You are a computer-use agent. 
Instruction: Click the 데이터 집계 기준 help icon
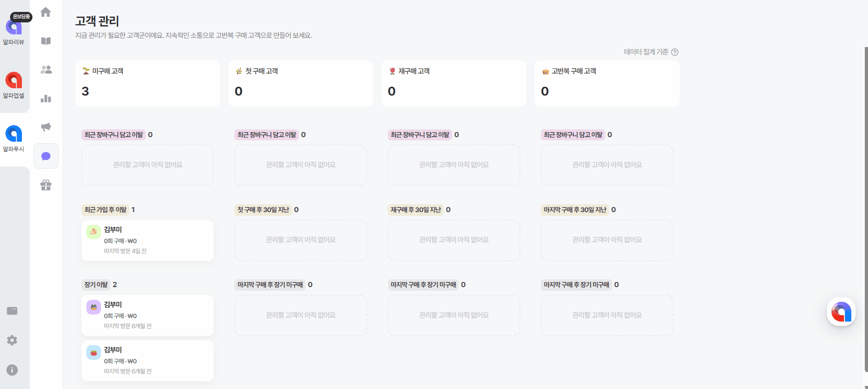pyautogui.click(x=675, y=52)
